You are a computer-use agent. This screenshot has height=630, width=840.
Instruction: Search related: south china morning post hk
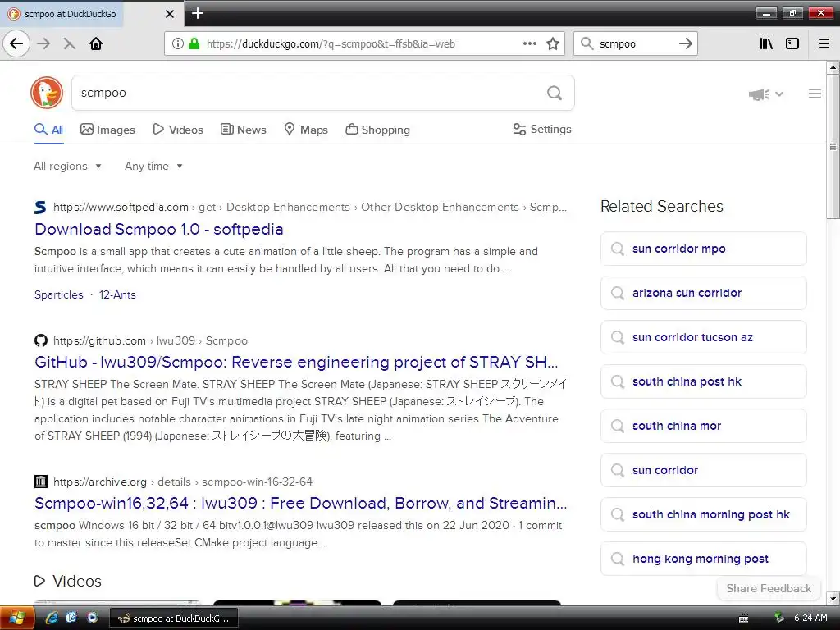[x=703, y=514]
